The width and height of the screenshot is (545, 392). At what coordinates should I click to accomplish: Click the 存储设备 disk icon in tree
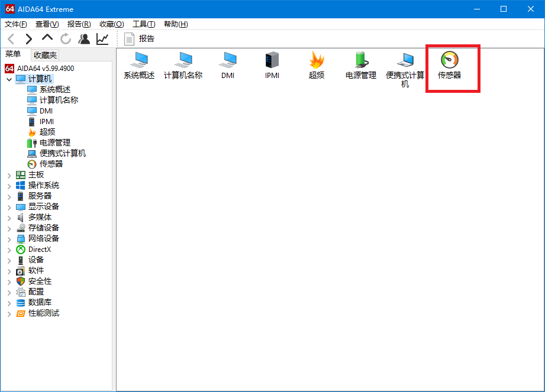pos(21,228)
